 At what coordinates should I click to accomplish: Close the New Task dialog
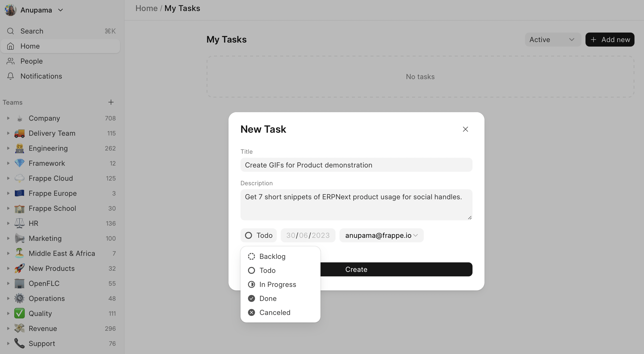[x=465, y=129]
